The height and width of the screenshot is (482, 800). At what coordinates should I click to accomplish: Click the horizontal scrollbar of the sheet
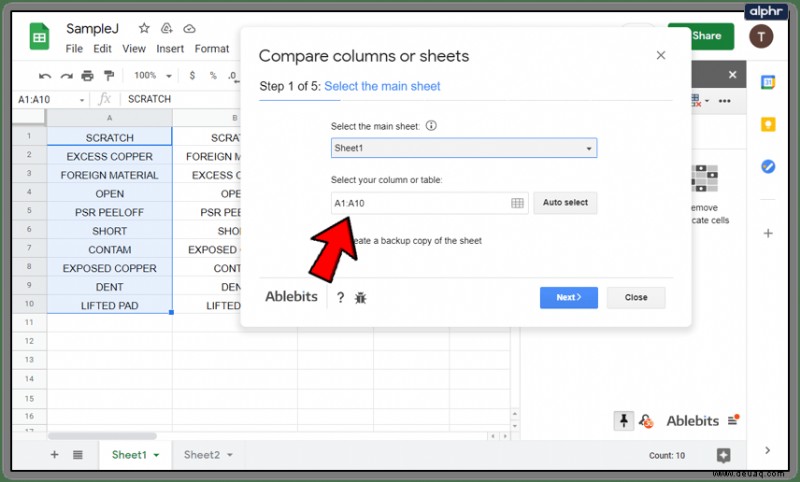[102, 436]
